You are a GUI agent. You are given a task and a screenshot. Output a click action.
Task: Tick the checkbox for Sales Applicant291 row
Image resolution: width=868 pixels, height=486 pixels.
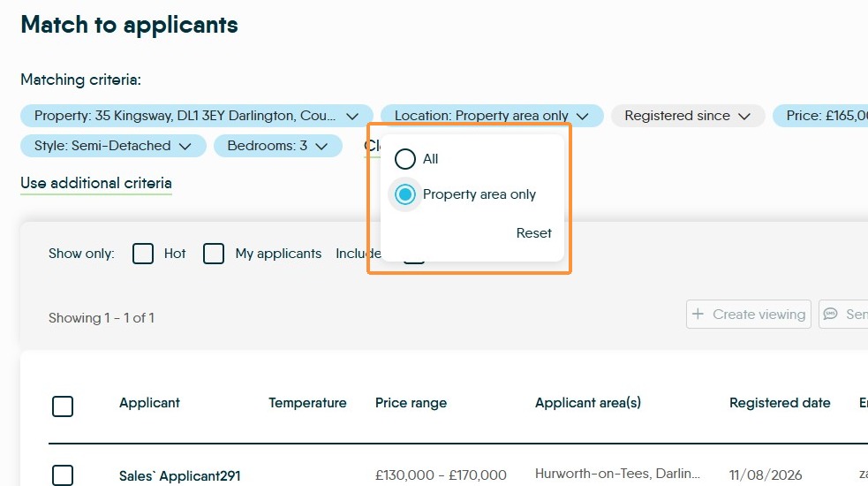pos(63,475)
